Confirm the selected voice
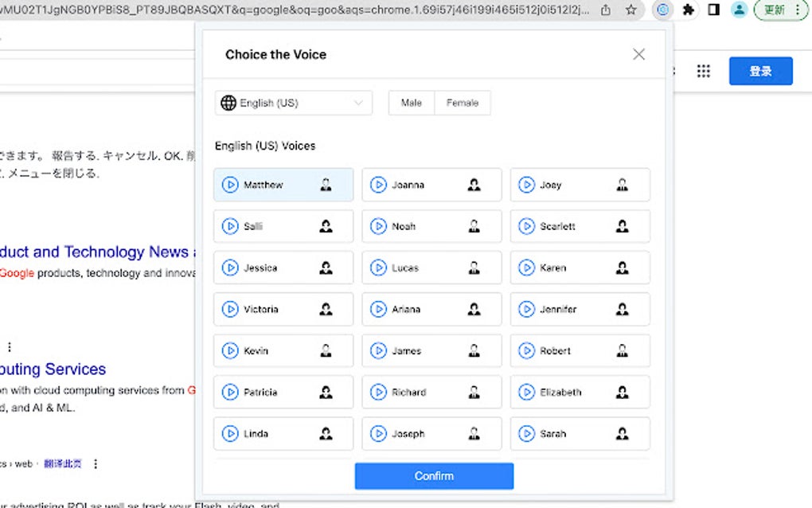The height and width of the screenshot is (508, 812). (x=434, y=475)
